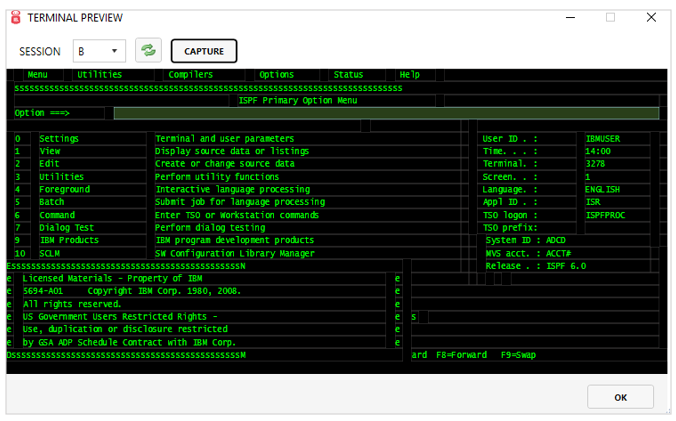Click 'Terminal and user parameters' description
Screen dimensions: 676x421
coord(225,139)
